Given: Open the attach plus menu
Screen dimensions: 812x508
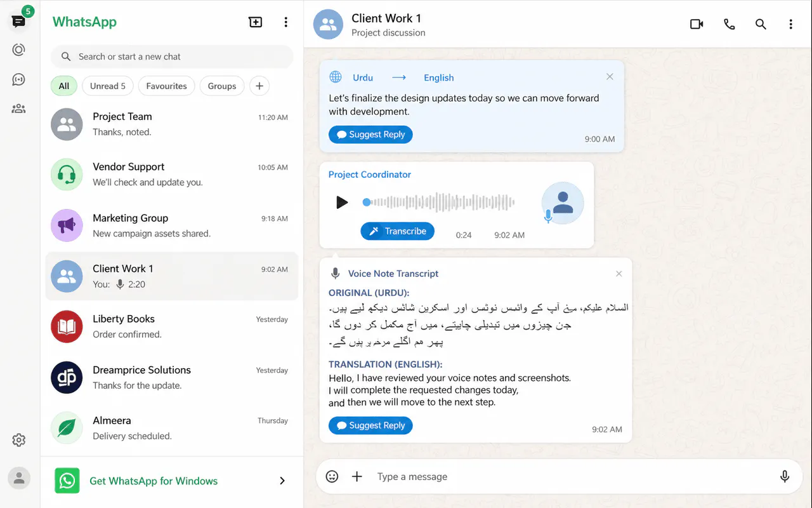Looking at the screenshot, I should tap(357, 476).
